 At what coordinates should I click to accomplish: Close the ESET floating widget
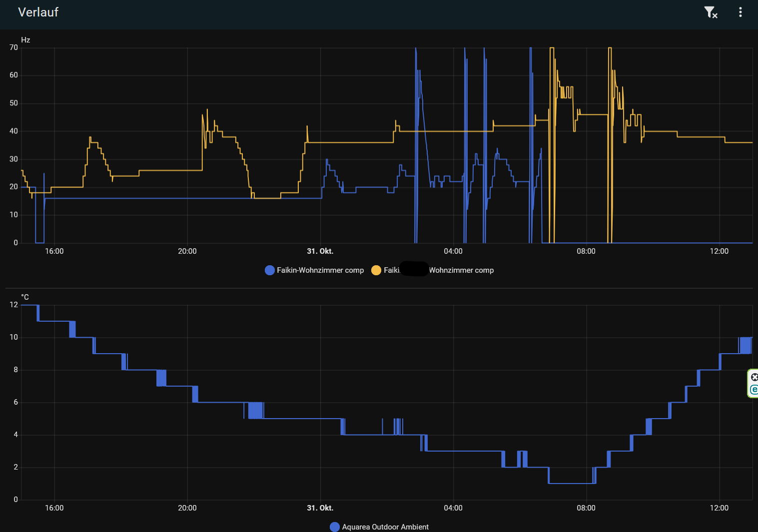(x=754, y=377)
